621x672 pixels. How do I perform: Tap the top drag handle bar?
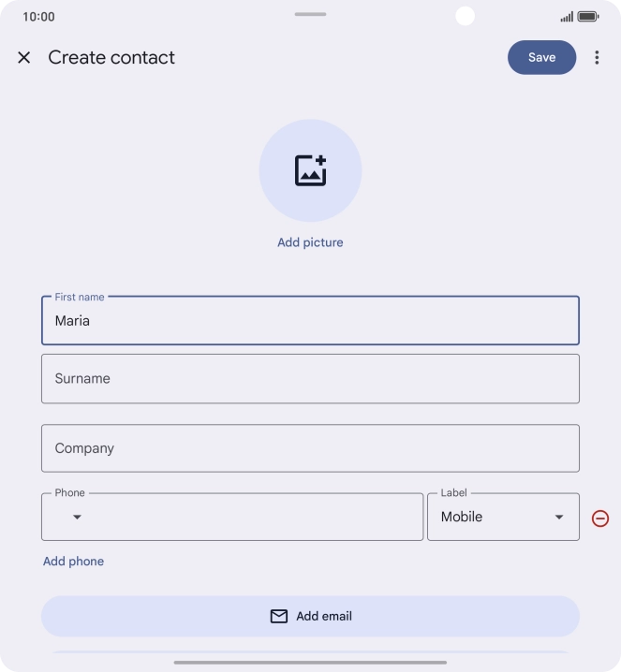coord(310,14)
